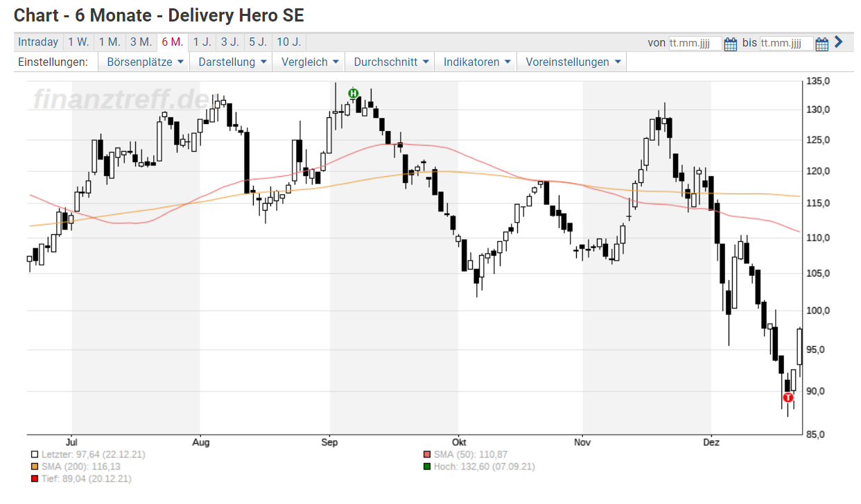Click the white Letzter legend swatch
Viewport: 861px width, 504px height.
pyautogui.click(x=35, y=455)
